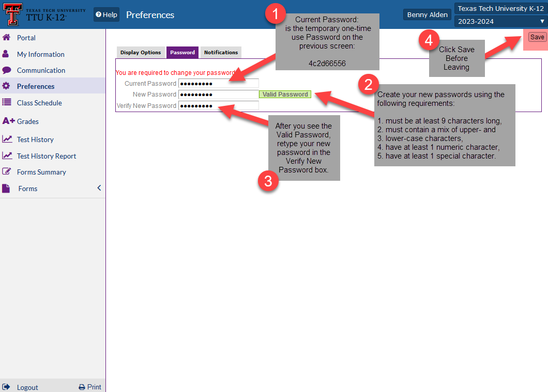Click the Print icon at the bottom
This screenshot has height=392, width=548.
(82, 386)
